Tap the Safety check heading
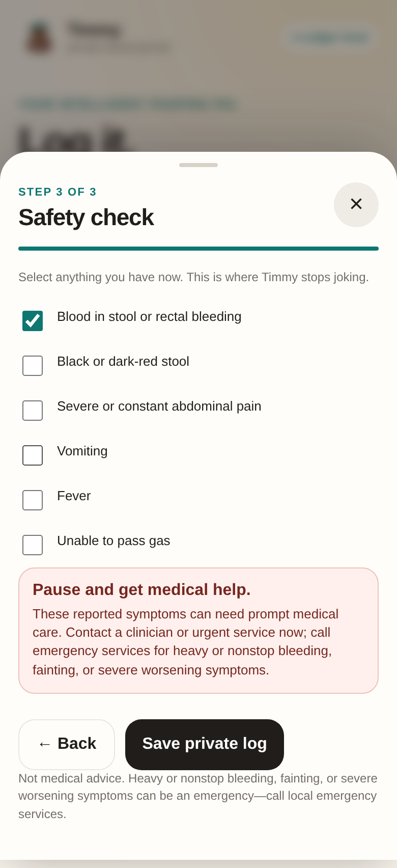Image resolution: width=397 pixels, height=868 pixels. pyautogui.click(x=86, y=218)
